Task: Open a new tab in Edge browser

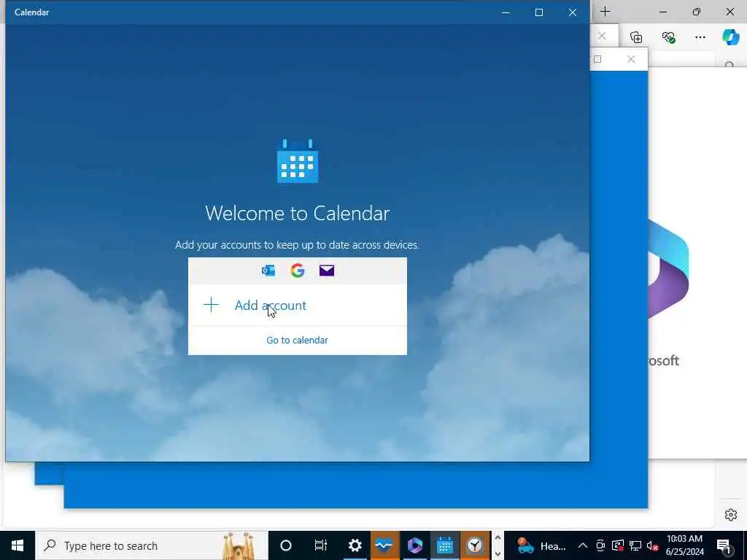Action: pos(605,12)
